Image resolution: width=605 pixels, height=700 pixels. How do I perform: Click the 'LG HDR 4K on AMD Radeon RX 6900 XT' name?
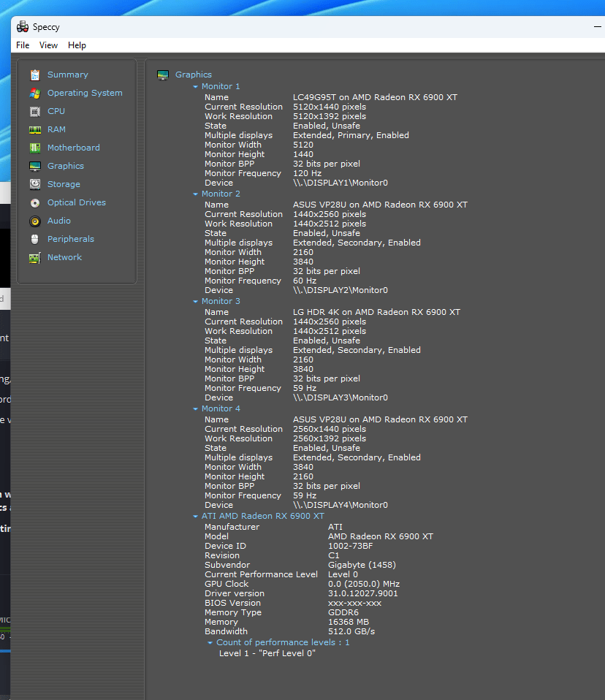(x=376, y=312)
